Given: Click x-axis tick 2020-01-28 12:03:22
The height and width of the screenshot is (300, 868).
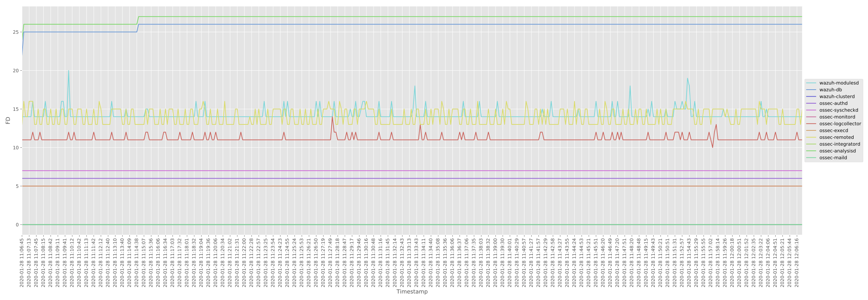Looking at the screenshot, I should pyautogui.click(x=760, y=262).
